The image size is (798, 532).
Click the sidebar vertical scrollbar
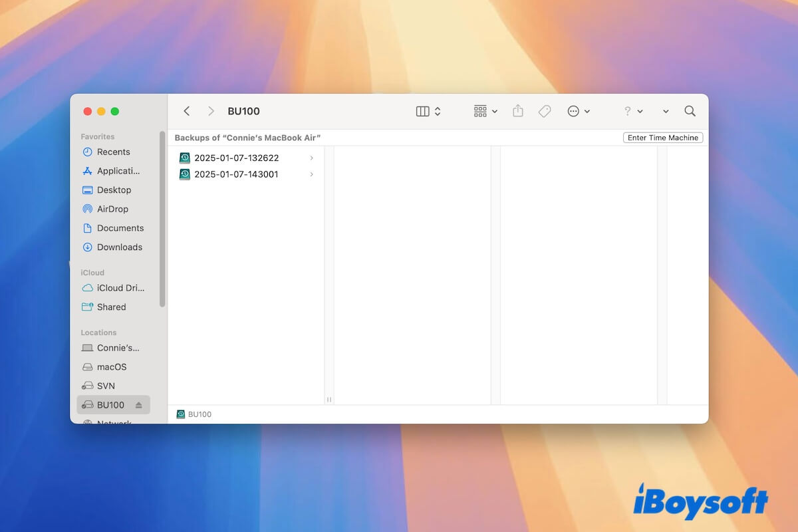point(162,219)
